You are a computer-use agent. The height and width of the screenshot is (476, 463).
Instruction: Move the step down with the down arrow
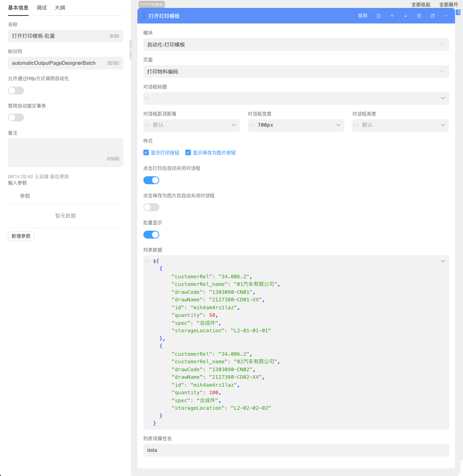[405, 16]
